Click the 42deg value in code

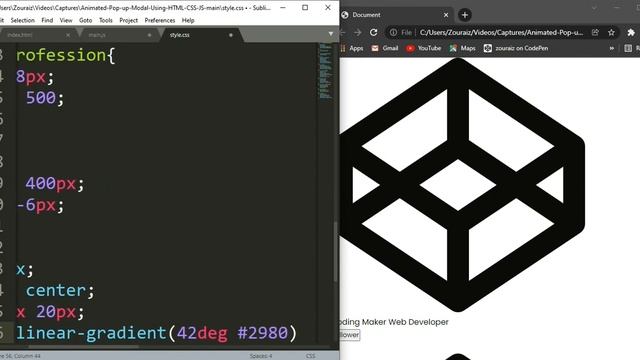202,333
